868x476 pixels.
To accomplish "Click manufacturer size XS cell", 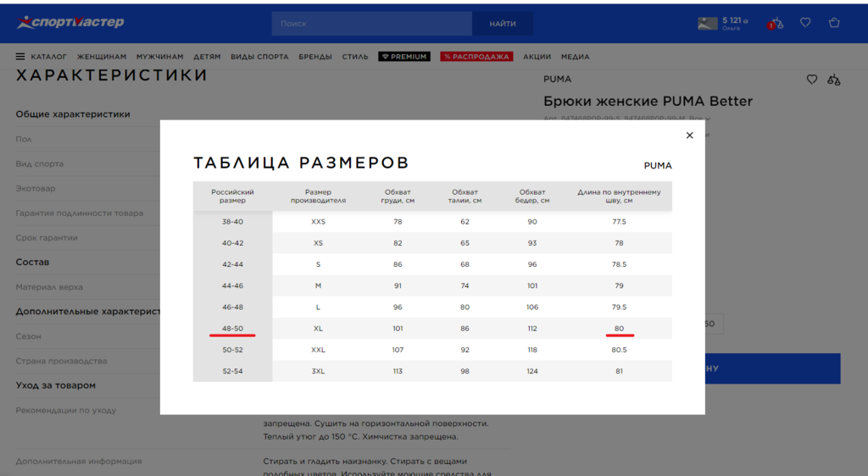I will coord(319,243).
